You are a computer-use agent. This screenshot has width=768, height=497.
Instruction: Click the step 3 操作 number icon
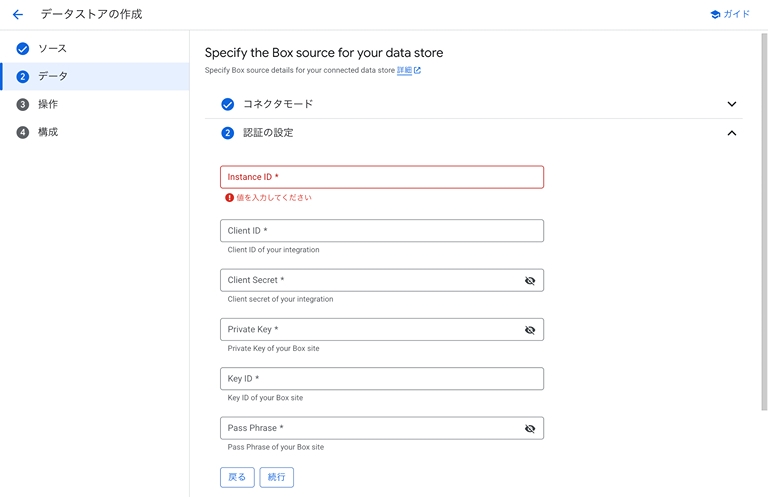23,104
